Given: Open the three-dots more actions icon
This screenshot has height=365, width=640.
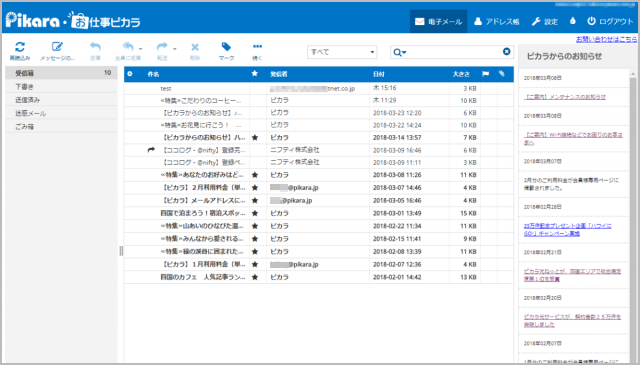Looking at the screenshot, I should (257, 46).
